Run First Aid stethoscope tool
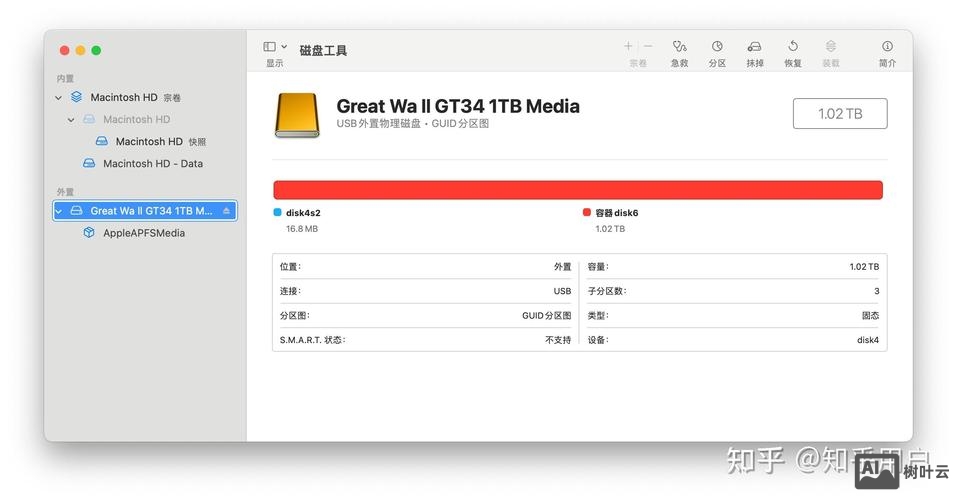The height and width of the screenshot is (500, 957). 679,46
